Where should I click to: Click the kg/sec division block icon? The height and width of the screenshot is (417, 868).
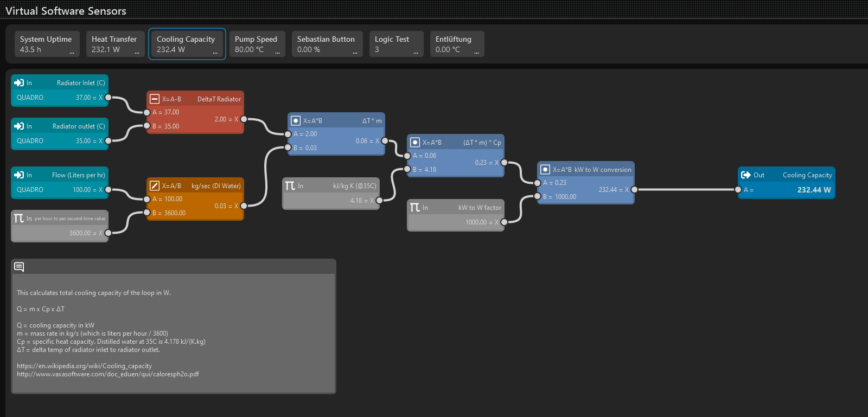(x=155, y=186)
